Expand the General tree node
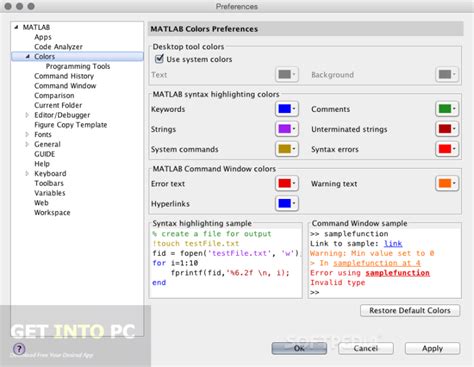 [27, 144]
